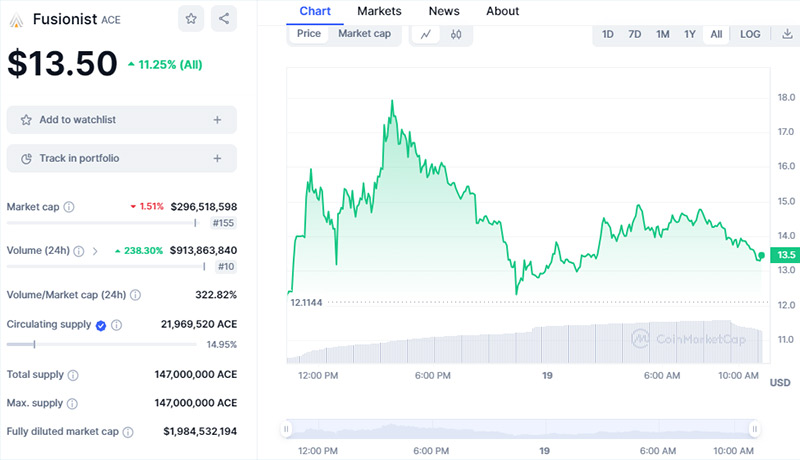Switch to candlestick chart icon

(456, 34)
